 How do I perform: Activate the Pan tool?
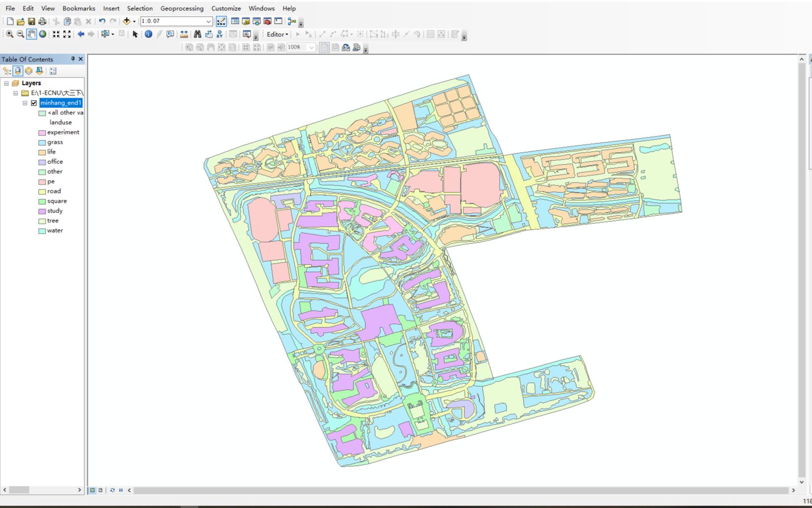pos(32,34)
